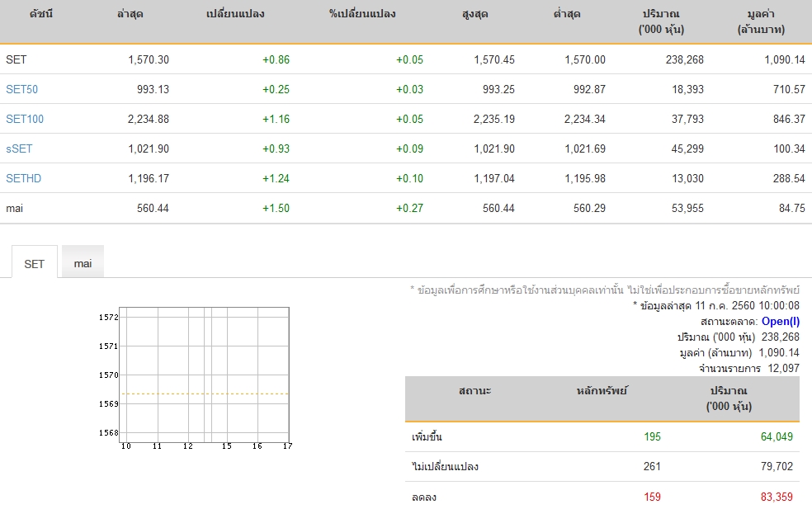Click mai last value 560.44 in latest column
This screenshot has height=509, width=812.
coord(153,208)
